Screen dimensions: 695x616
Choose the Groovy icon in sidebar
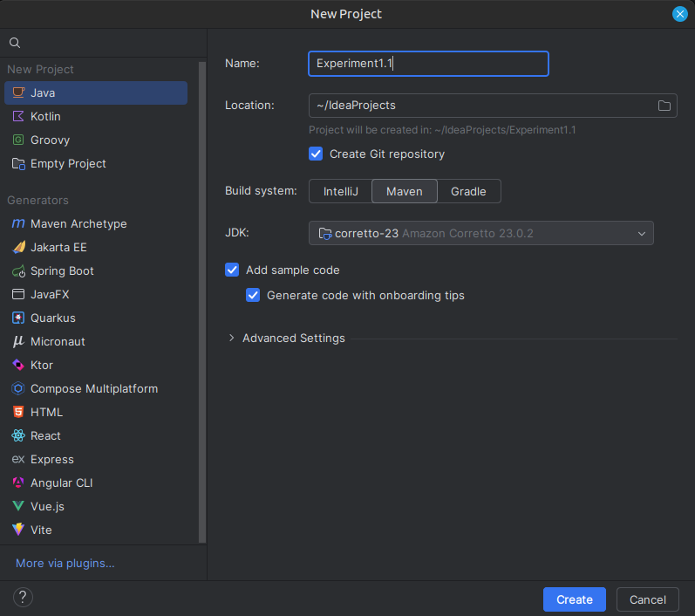click(18, 140)
